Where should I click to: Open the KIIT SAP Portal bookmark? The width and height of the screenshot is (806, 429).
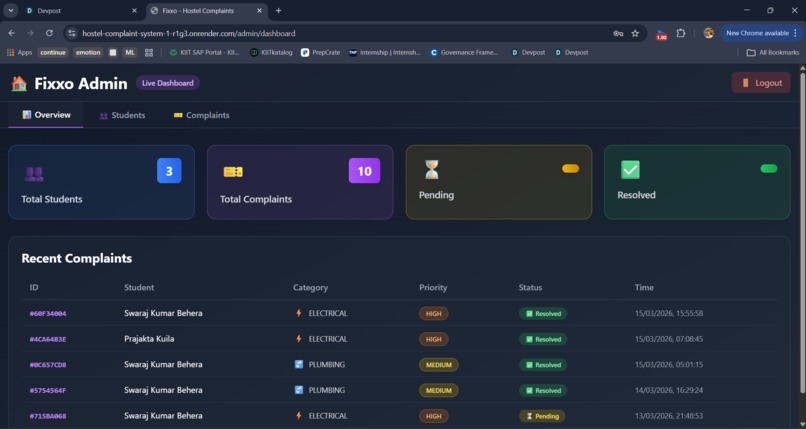(205, 52)
